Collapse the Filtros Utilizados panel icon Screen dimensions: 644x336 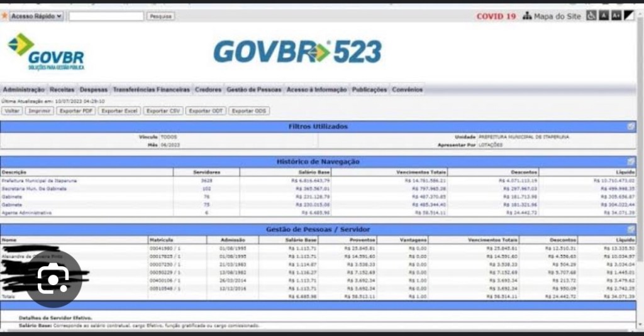(631, 126)
